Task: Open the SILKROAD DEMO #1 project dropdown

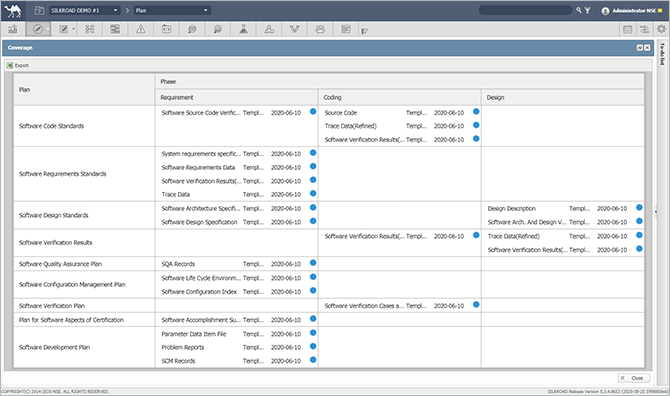Action: pos(85,10)
